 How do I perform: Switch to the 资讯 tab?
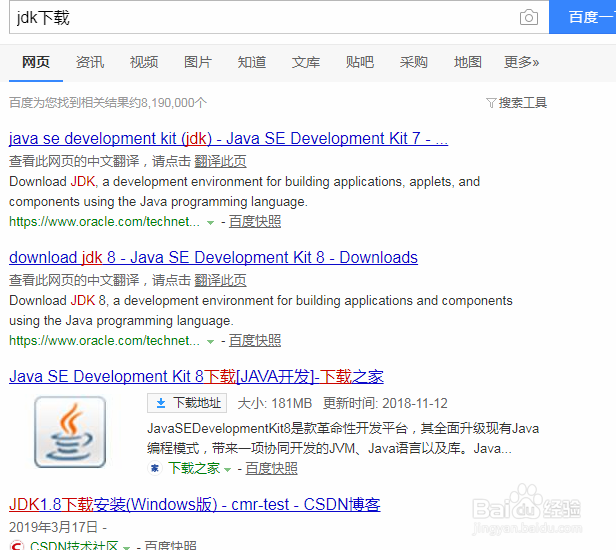pyautogui.click(x=90, y=62)
